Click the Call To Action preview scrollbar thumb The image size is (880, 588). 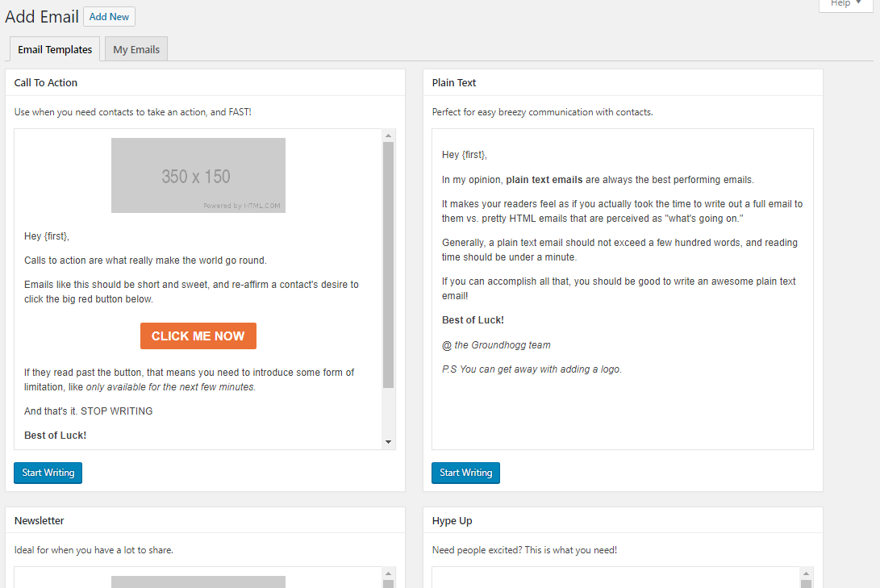pyautogui.click(x=388, y=266)
